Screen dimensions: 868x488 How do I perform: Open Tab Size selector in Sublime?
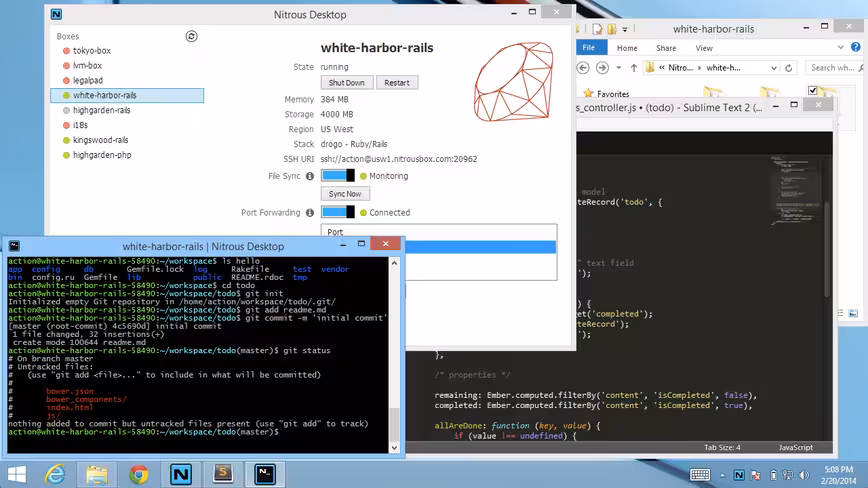pos(722,447)
